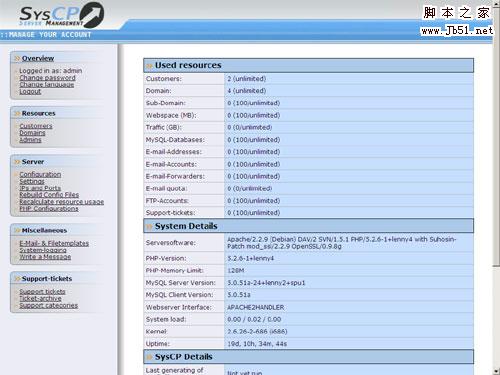The width and height of the screenshot is (500, 375).
Task: Click the 'MySQL-Databases:' row label
Action: click(x=175, y=140)
